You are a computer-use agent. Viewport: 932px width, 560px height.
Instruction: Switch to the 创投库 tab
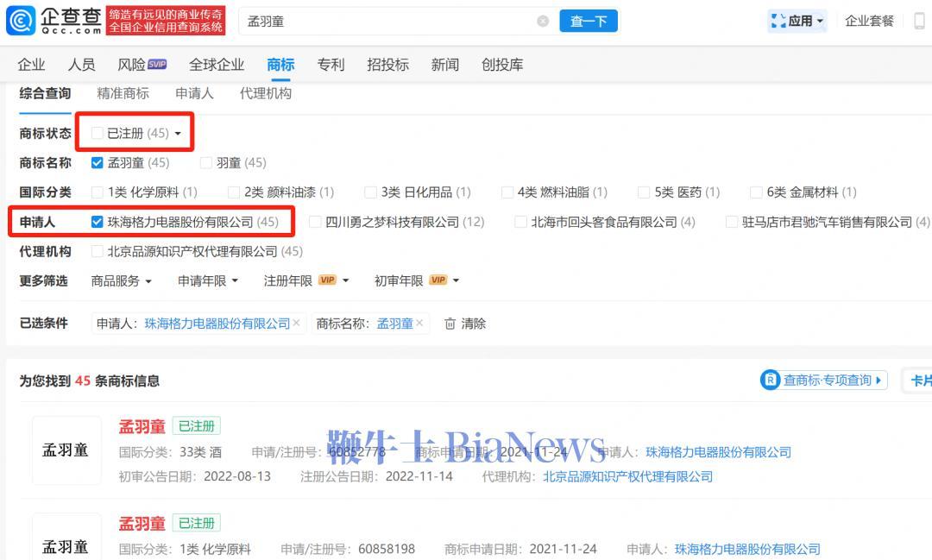click(x=502, y=64)
